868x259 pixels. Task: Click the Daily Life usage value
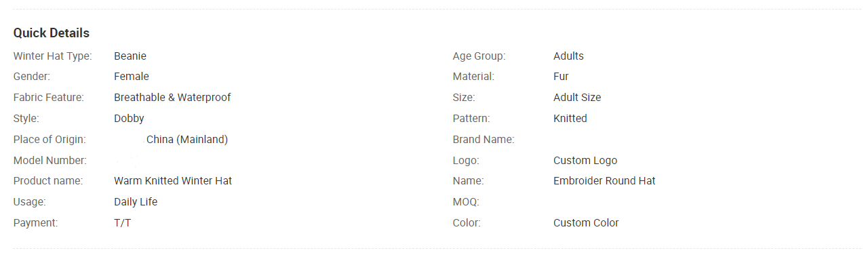pos(136,202)
